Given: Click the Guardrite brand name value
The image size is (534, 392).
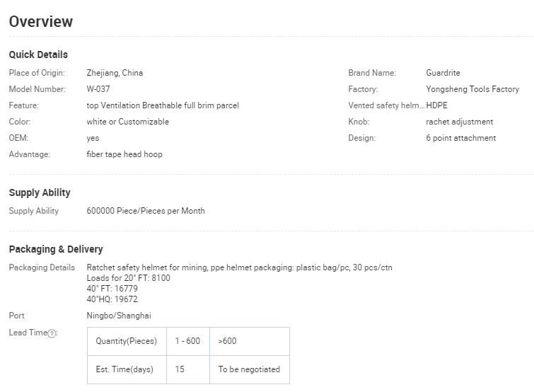Looking at the screenshot, I should 443,73.
